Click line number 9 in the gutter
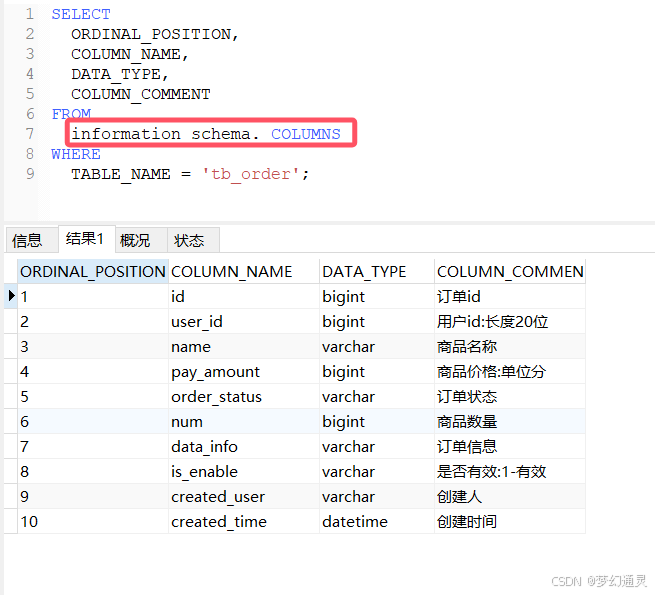The height and width of the screenshot is (595, 655). (30, 173)
